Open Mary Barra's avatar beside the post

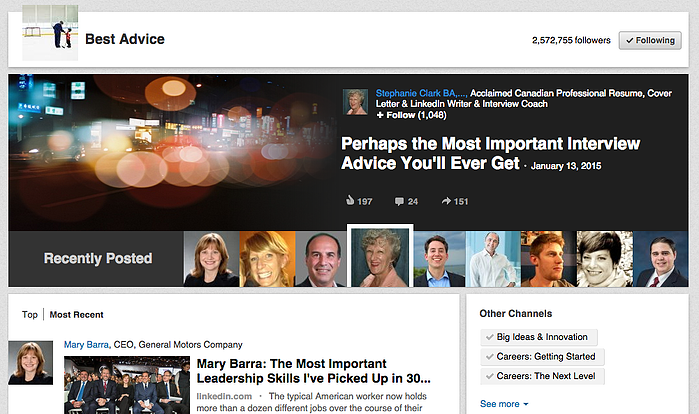pyautogui.click(x=30, y=363)
